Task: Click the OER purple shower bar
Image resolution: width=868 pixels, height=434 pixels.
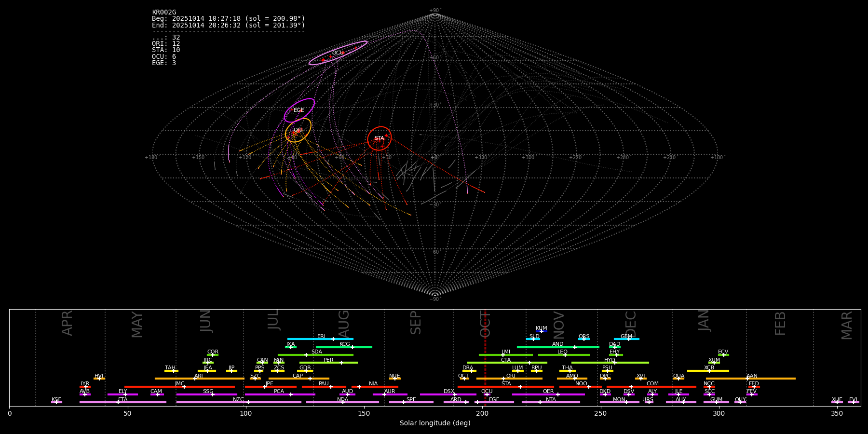Action: [x=548, y=394]
